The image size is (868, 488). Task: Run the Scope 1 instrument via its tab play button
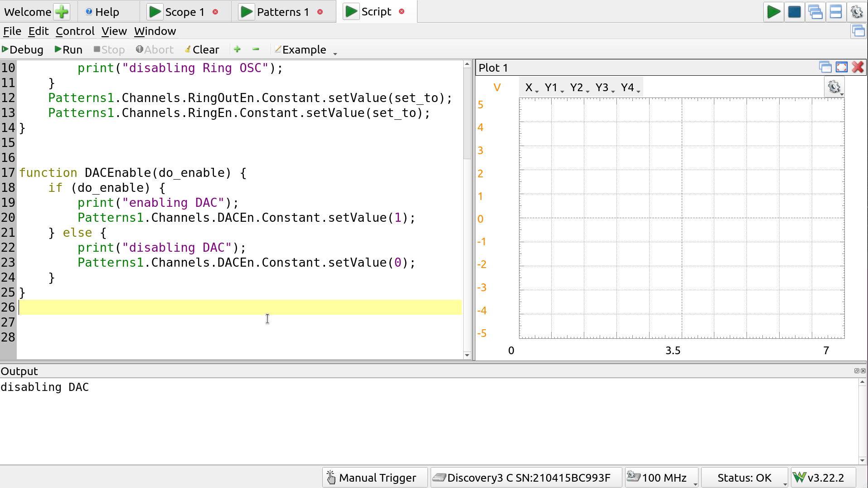pos(155,12)
